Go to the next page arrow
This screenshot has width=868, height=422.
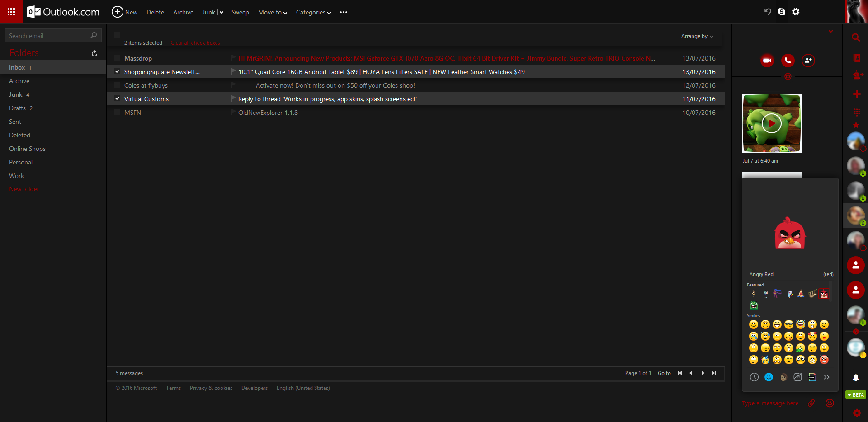tap(703, 373)
